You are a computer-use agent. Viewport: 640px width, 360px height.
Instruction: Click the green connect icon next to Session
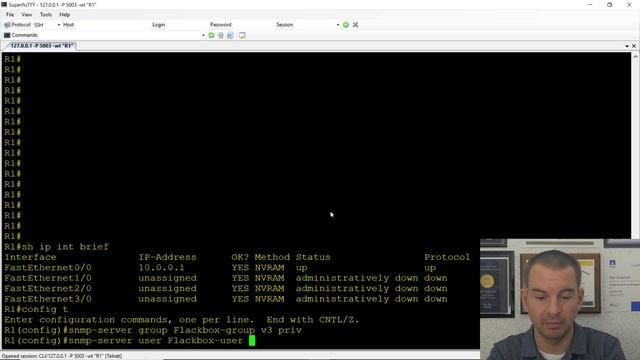tap(346, 25)
